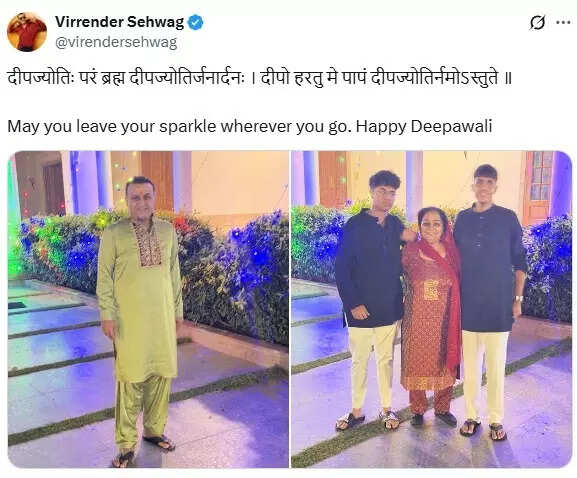Viewport: 577px width, 478px height.
Task: Open the right family photo
Action: 432,309
